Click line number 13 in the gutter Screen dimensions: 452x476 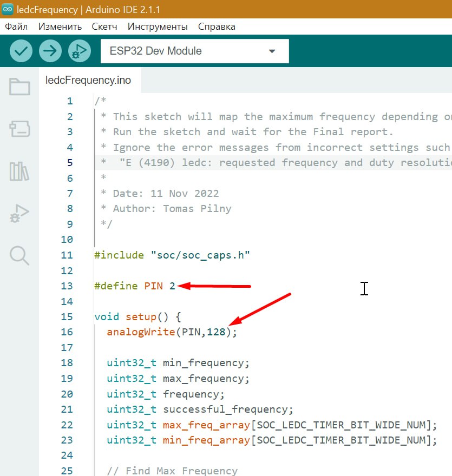tap(67, 286)
